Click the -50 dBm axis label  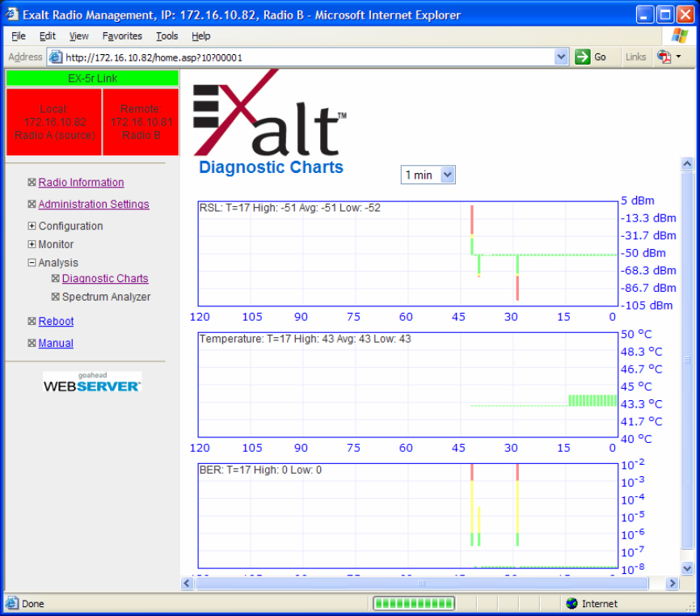click(643, 253)
